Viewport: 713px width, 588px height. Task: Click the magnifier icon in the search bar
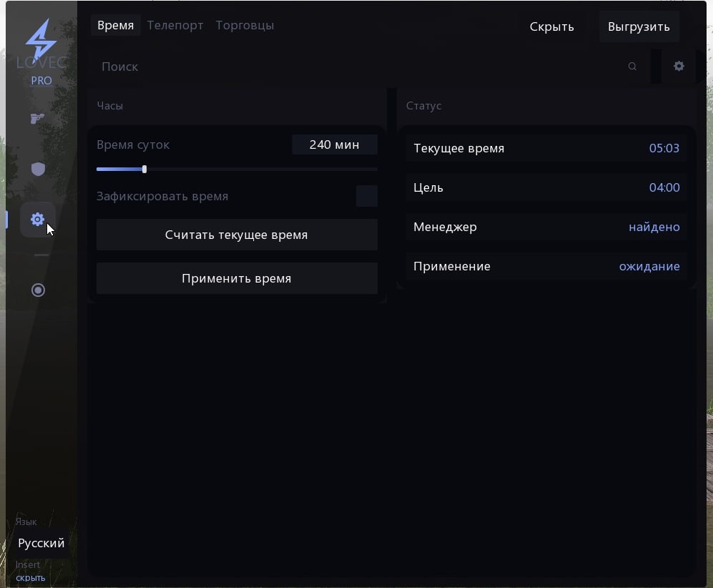632,67
